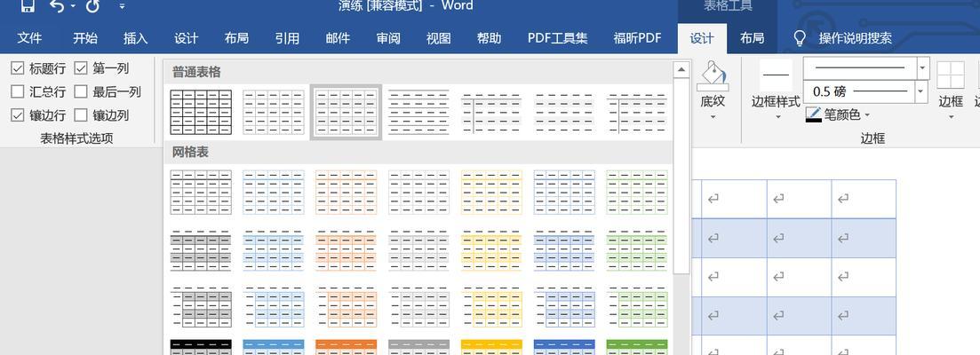Apply blue light grid table style, first 网格表 row

[273, 193]
